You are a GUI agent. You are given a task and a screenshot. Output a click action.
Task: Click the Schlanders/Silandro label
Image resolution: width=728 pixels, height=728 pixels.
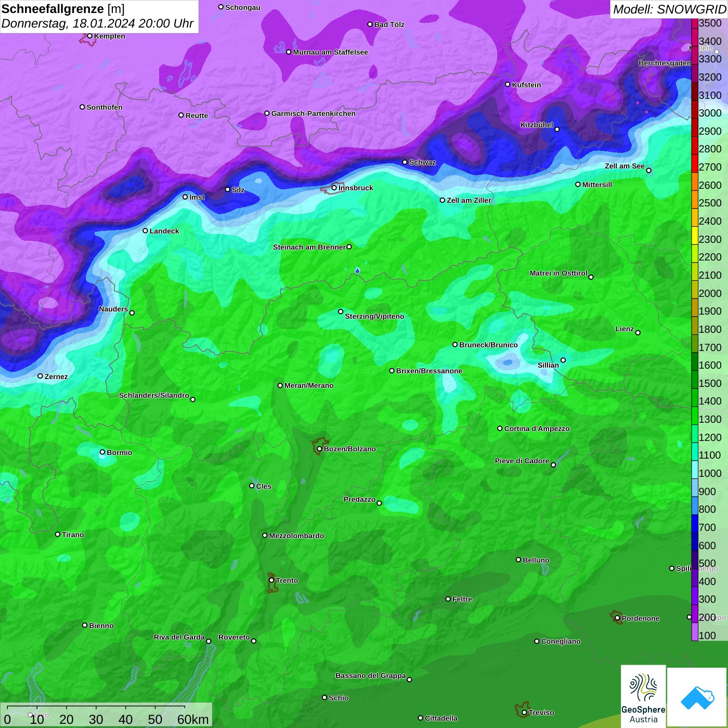tap(154, 395)
